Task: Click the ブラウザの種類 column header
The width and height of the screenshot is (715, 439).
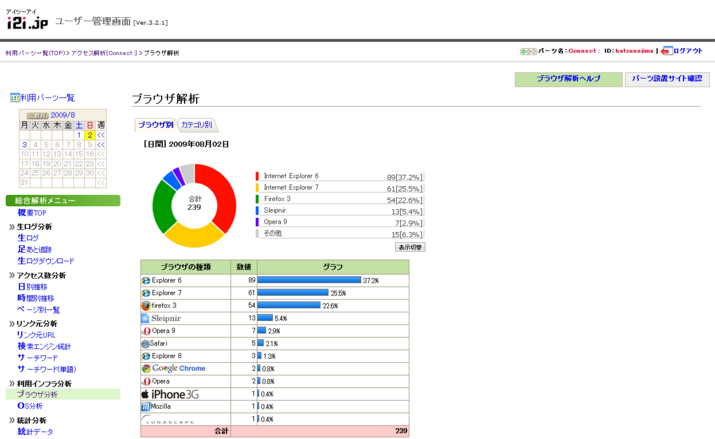Action: [186, 267]
